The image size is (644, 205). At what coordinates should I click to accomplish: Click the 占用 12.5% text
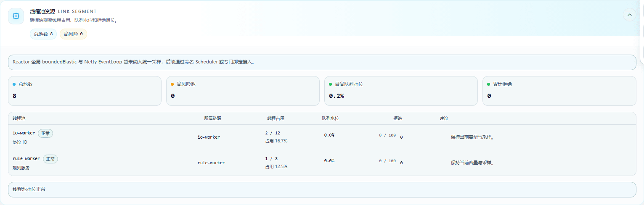pos(276,167)
